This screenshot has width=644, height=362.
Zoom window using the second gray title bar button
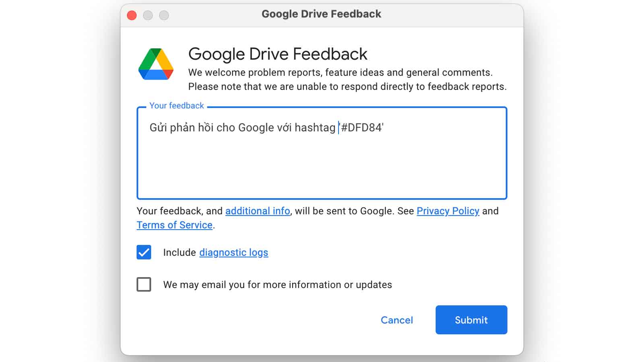click(x=164, y=15)
